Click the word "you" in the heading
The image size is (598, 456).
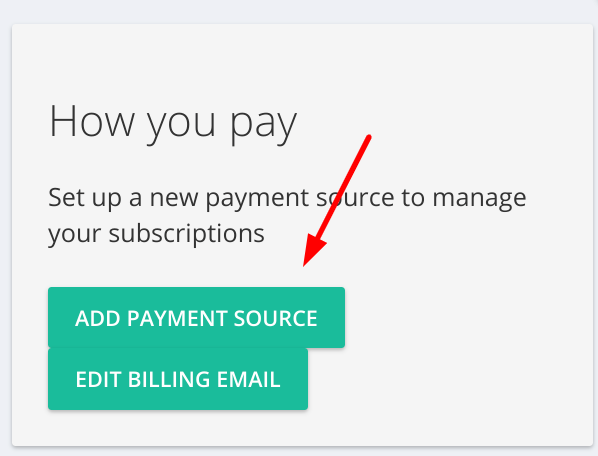[x=182, y=125]
